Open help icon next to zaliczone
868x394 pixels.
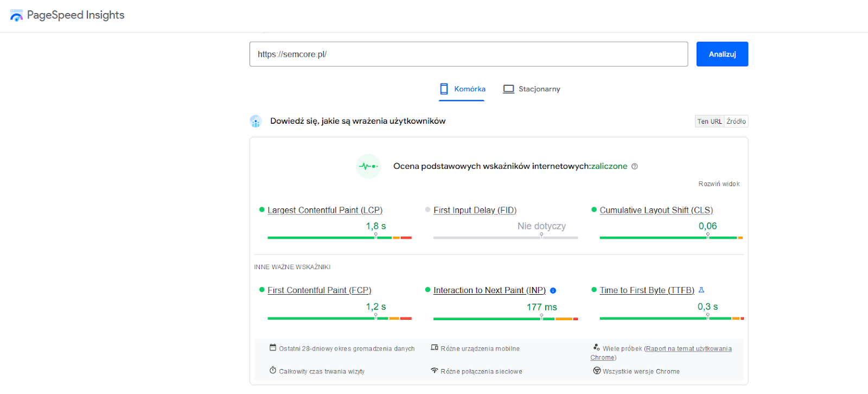[635, 167]
